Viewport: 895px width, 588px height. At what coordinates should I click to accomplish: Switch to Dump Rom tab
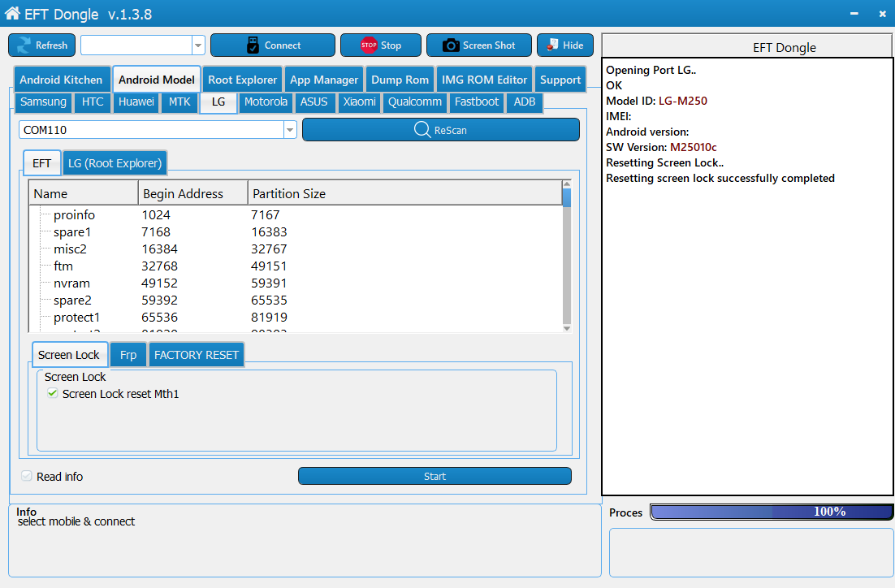(400, 80)
